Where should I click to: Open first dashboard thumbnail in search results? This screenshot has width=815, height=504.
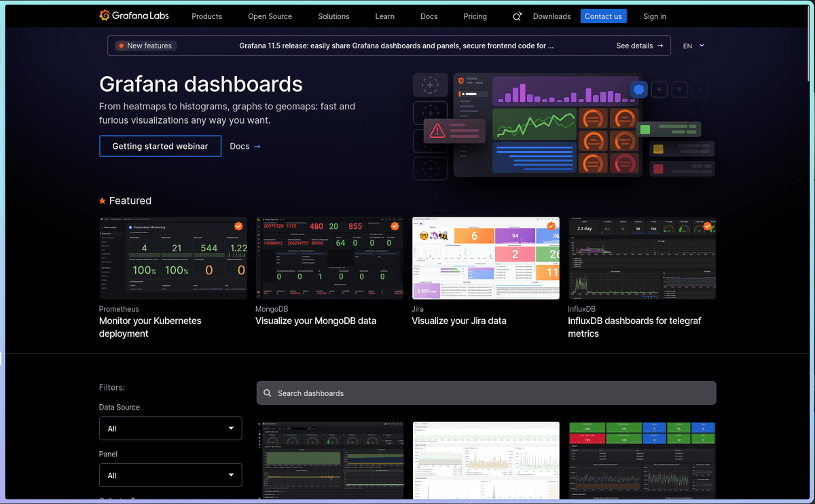coord(330,461)
